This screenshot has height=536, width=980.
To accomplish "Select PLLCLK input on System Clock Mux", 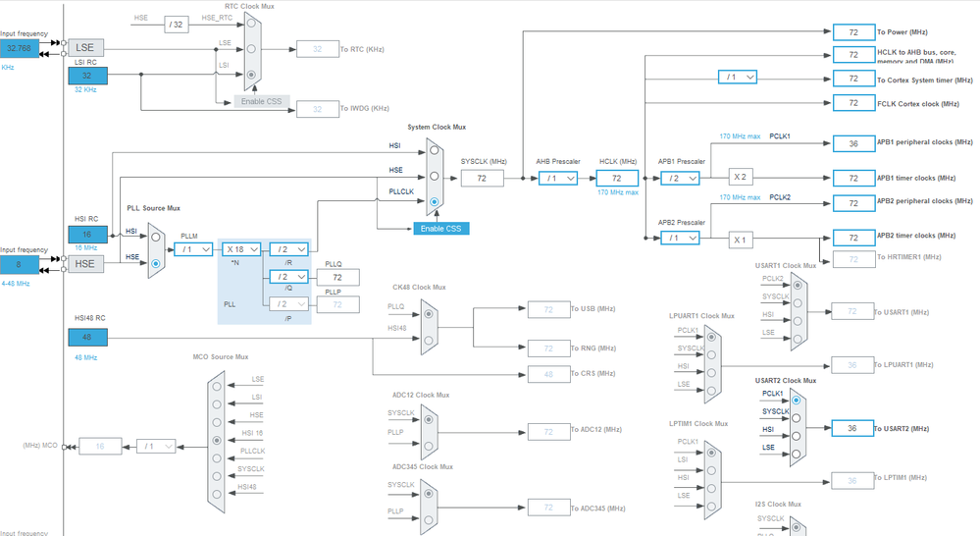I will coord(434,201).
